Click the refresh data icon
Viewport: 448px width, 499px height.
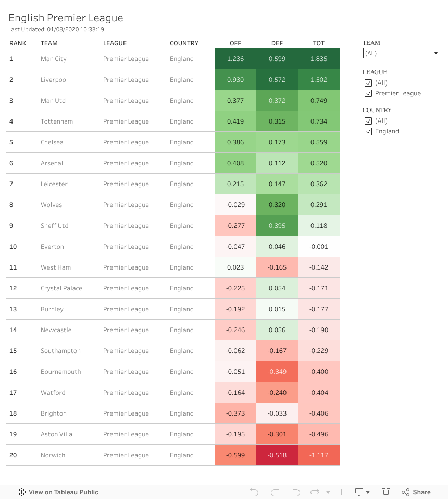coord(315,492)
